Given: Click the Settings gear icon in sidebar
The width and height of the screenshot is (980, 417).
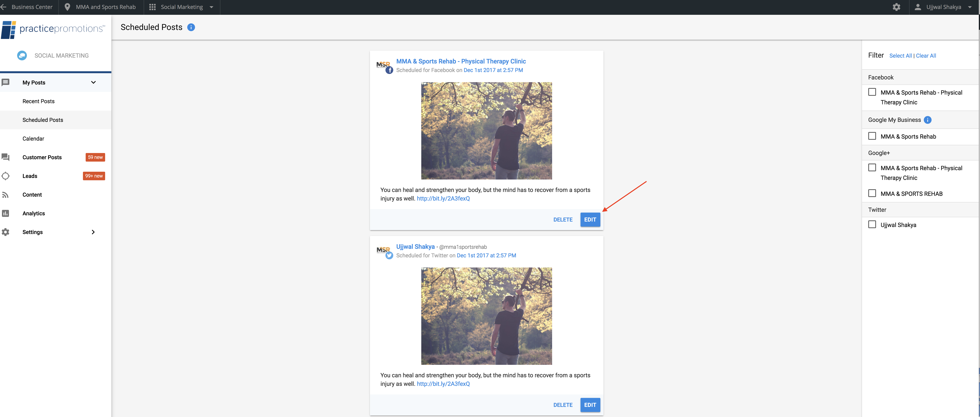Looking at the screenshot, I should click(5, 232).
